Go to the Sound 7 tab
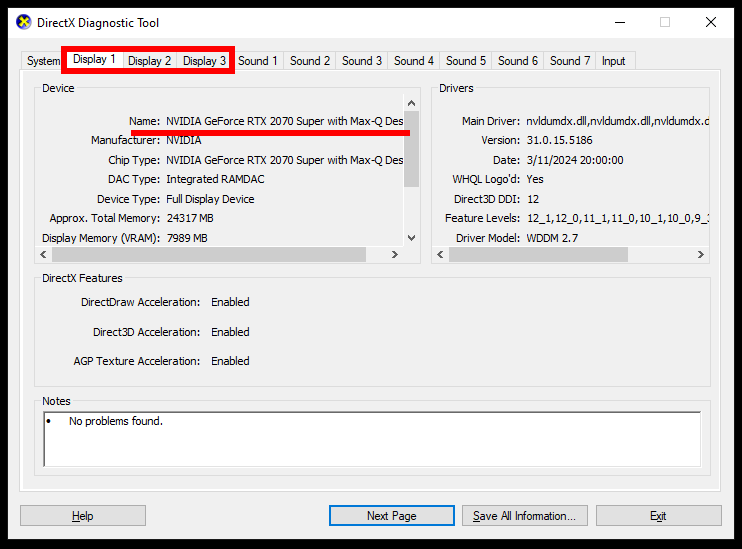Image resolution: width=742 pixels, height=549 pixels. pos(570,61)
